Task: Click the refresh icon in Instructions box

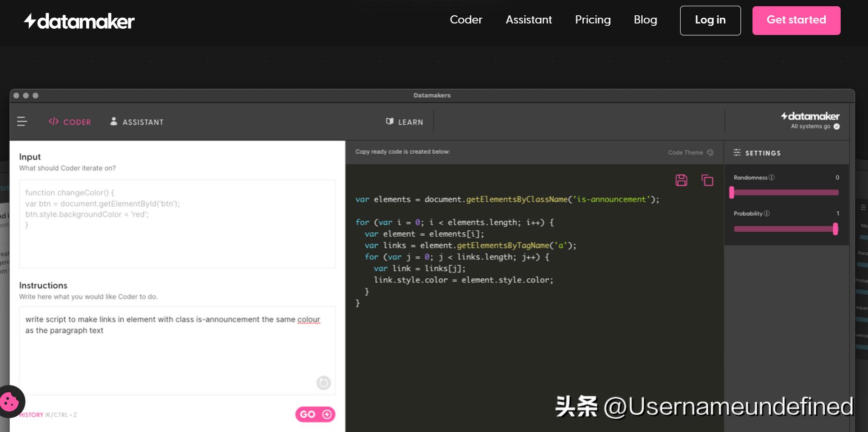Action: pyautogui.click(x=324, y=383)
